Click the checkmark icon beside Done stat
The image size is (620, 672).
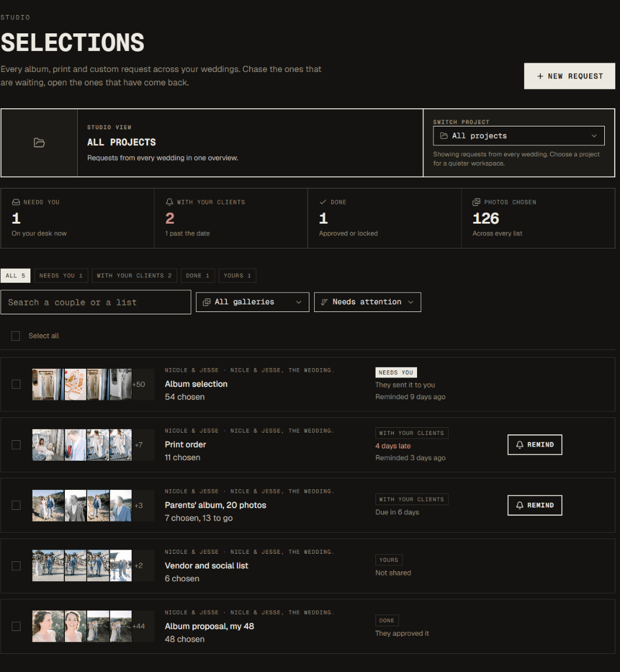click(x=323, y=202)
